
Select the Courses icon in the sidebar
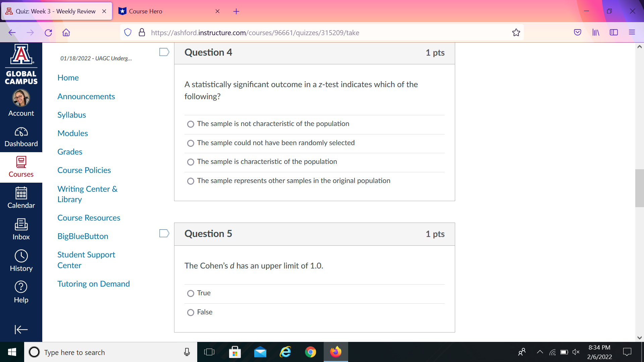click(x=21, y=167)
